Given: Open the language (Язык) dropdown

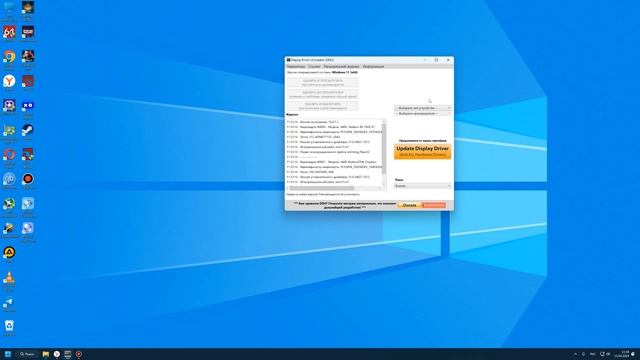Looking at the screenshot, I should [422, 186].
